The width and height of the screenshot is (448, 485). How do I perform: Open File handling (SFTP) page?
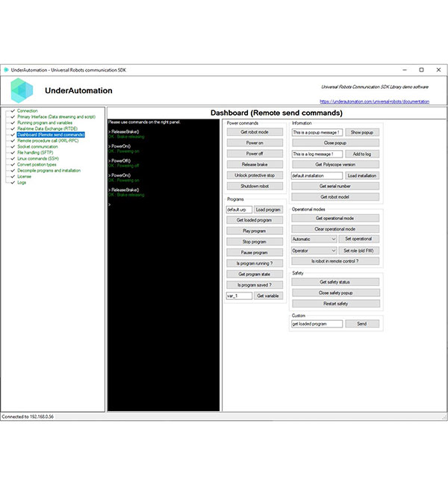35,152
